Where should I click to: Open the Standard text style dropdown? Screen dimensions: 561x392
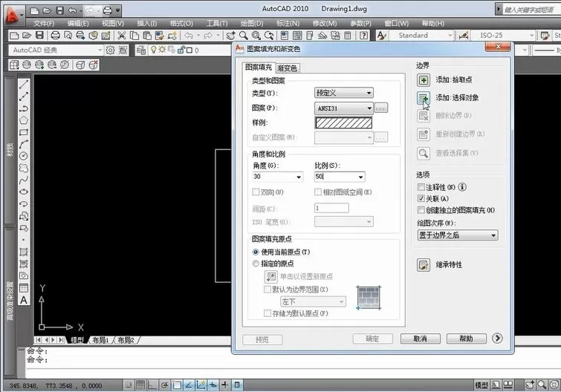click(421, 36)
